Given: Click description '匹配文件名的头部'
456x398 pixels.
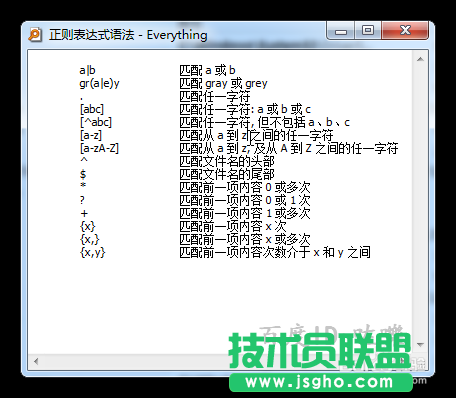Looking at the screenshot, I should tap(227, 161).
